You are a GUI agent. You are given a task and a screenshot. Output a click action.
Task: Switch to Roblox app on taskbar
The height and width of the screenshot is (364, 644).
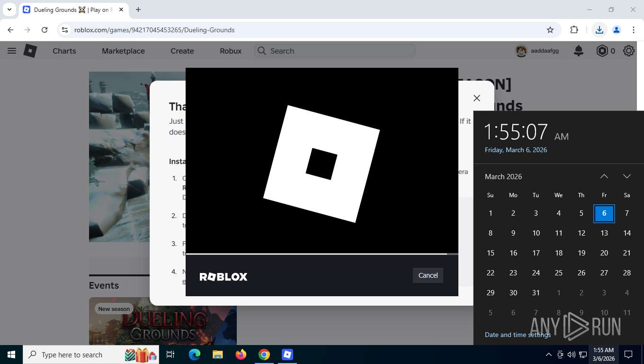coord(287,355)
